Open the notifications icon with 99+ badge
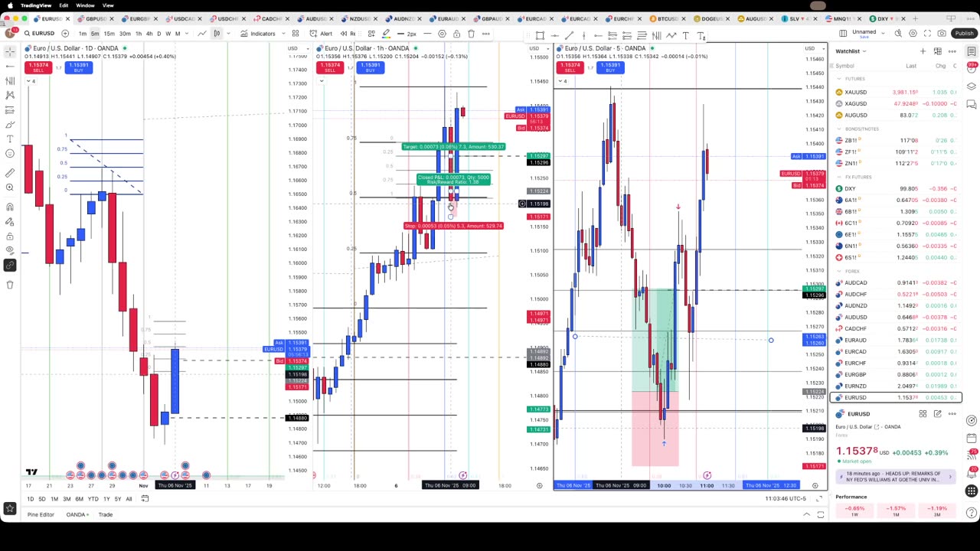980x551 pixels. [972, 68]
